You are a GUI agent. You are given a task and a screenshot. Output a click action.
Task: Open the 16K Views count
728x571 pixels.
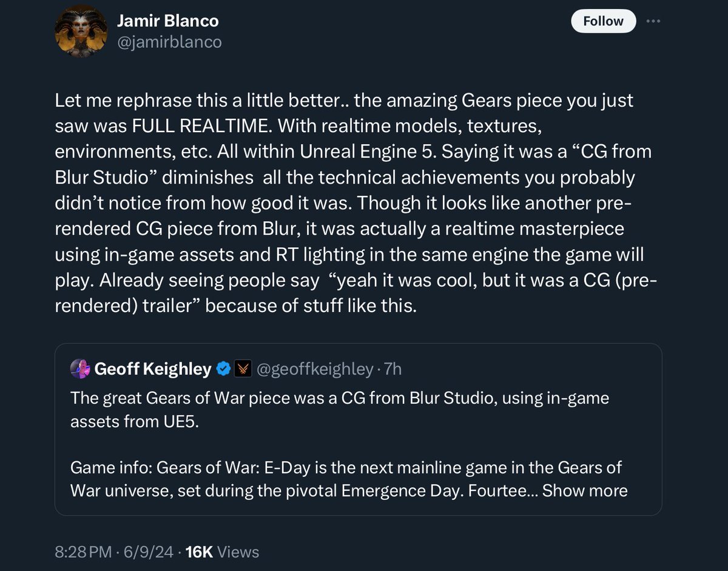click(222, 552)
